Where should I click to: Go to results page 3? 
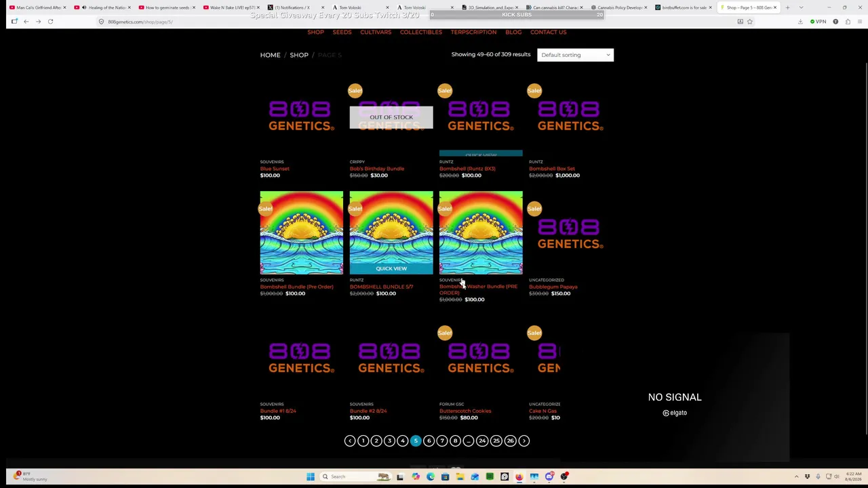tap(389, 441)
